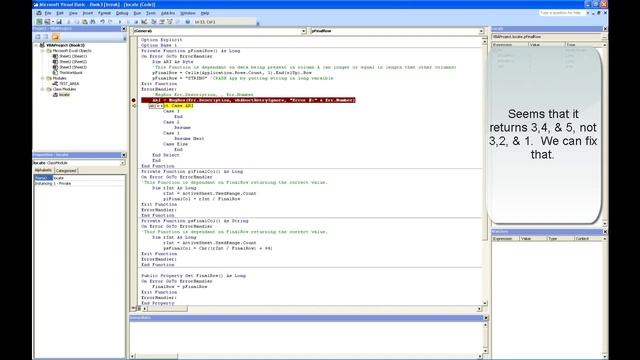
Task: Click View Code icon in Project panel
Action: click(38, 37)
